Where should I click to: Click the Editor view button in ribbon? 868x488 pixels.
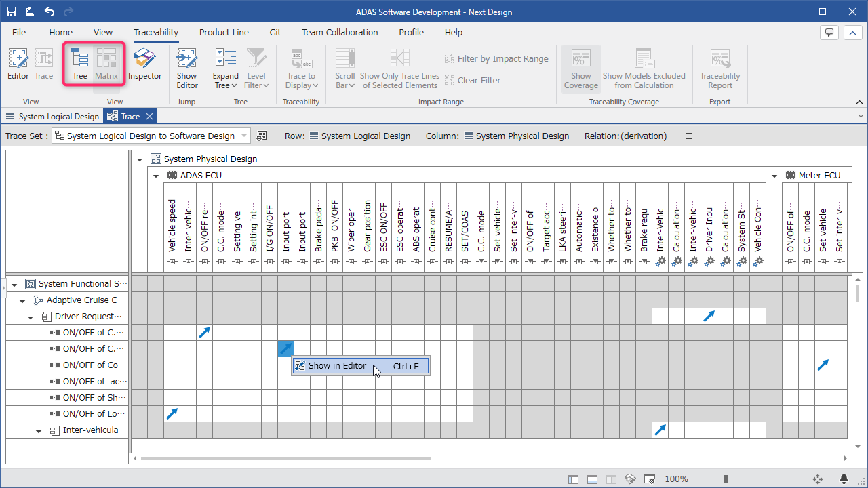point(18,64)
